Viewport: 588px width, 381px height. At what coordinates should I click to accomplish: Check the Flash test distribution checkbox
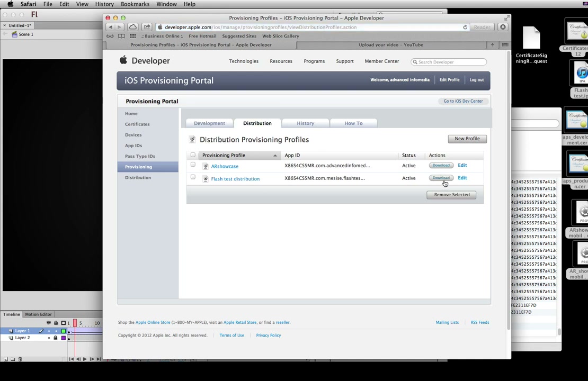193,177
